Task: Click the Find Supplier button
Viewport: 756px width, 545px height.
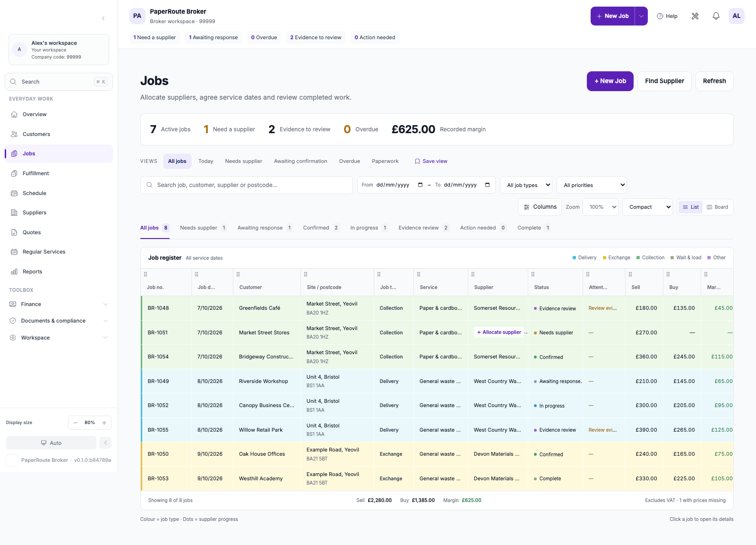Action: click(664, 81)
